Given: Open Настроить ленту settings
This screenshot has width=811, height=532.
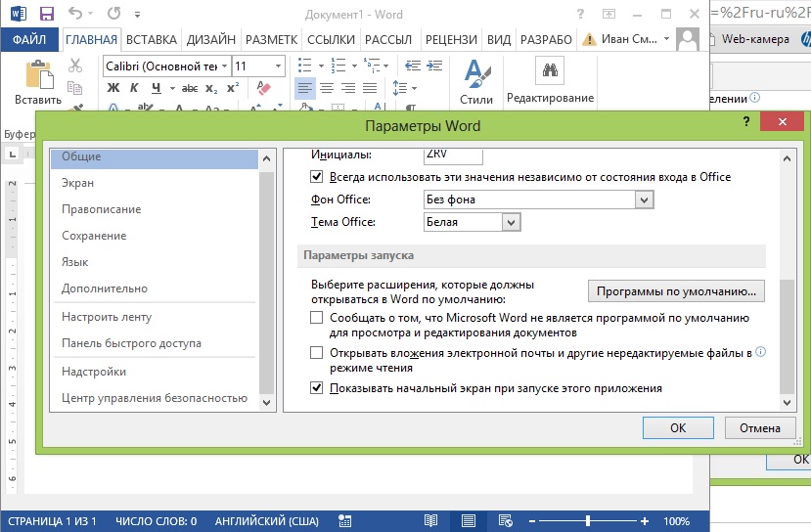Looking at the screenshot, I should [x=107, y=317].
